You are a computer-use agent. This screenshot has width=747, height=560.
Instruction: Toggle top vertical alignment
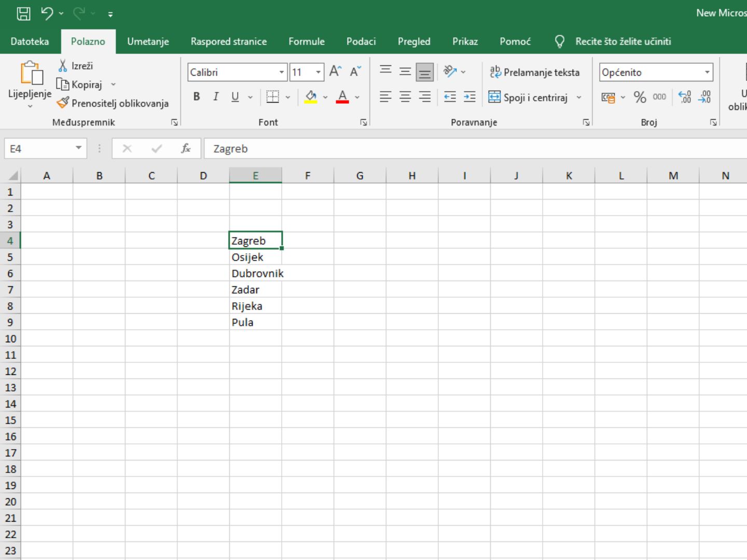click(x=385, y=71)
